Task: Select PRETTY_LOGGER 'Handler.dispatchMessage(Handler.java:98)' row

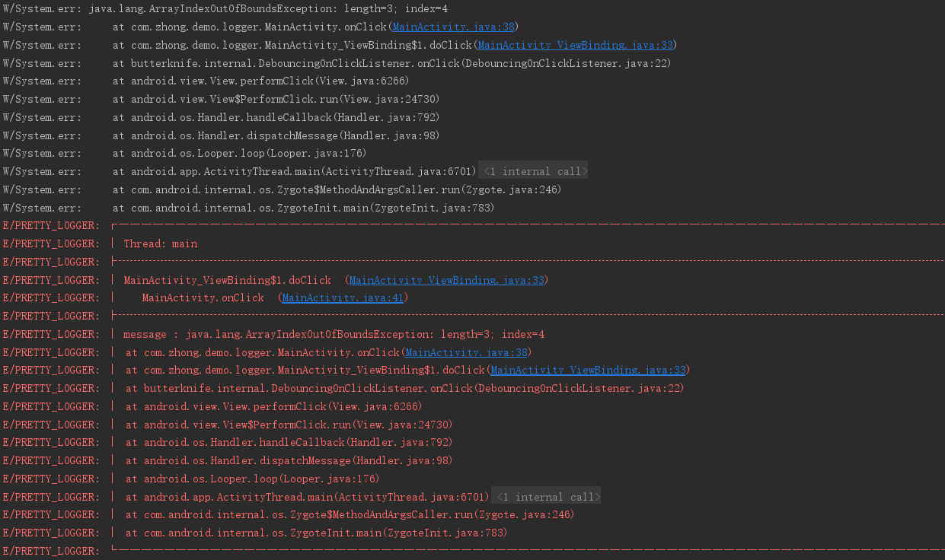Action: 228,460
